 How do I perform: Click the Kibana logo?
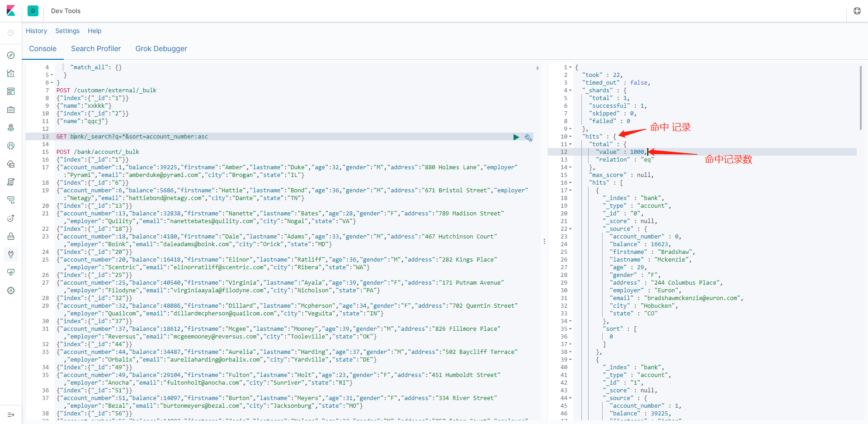click(x=11, y=10)
